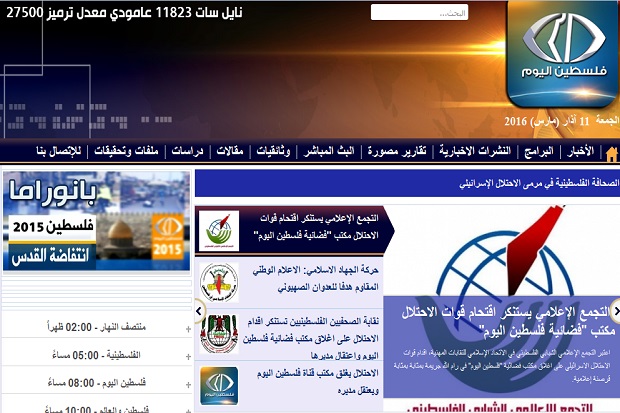620x413 pixels.
Task: Open headline نقابة الصحفيين الفلسطينيين تستنكر
Action: (311, 338)
